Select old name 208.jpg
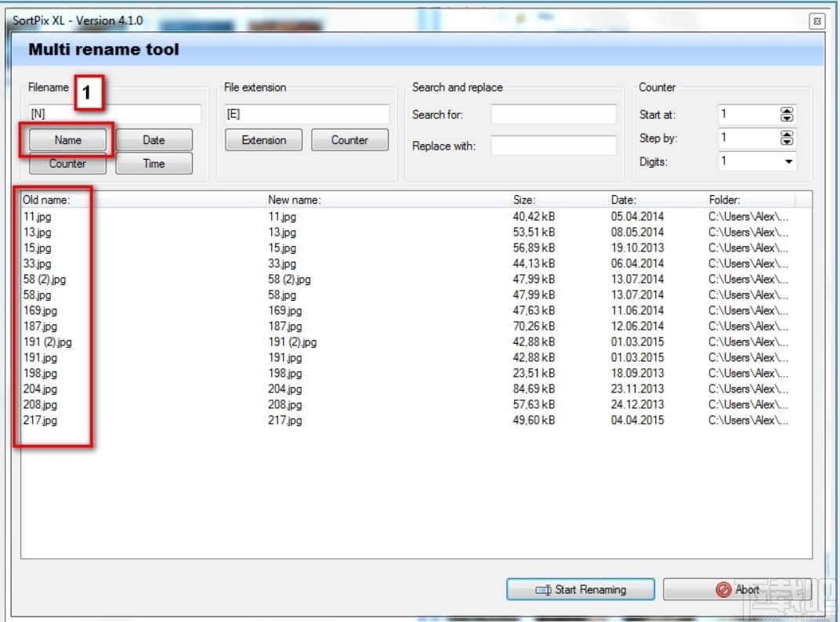Image resolution: width=840 pixels, height=622 pixels. click(x=40, y=404)
